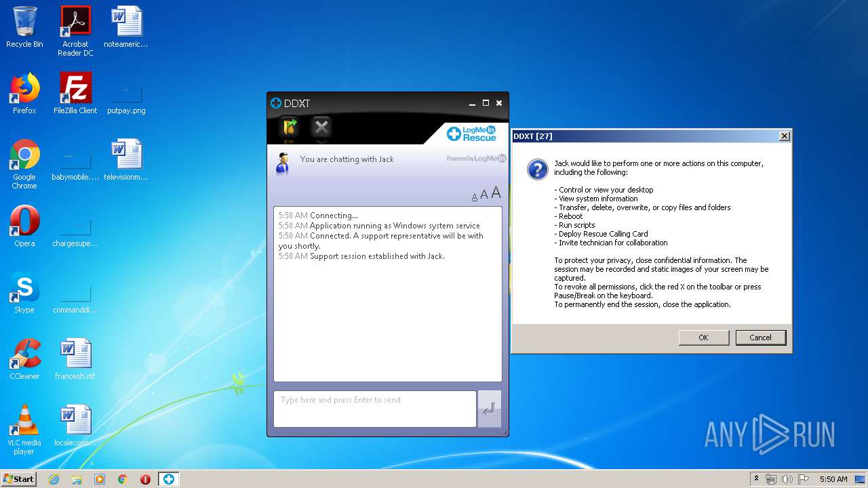The height and width of the screenshot is (488, 868).
Task: Click the chat message input field
Action: point(375,409)
